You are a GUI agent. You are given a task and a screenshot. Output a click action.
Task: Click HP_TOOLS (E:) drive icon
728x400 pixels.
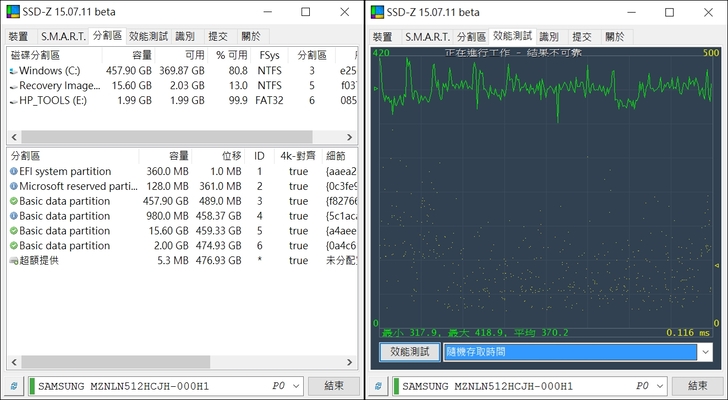point(13,100)
